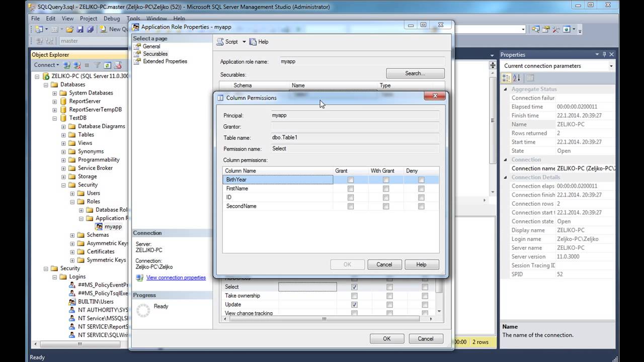This screenshot has height=362, width=644.
Task: Open View connection properties link
Action: pyautogui.click(x=176, y=278)
